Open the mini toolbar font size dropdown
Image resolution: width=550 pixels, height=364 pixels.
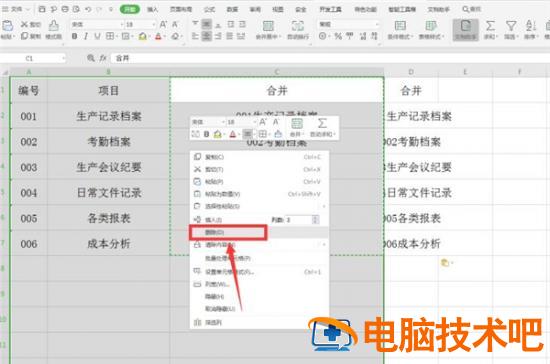tap(255, 122)
